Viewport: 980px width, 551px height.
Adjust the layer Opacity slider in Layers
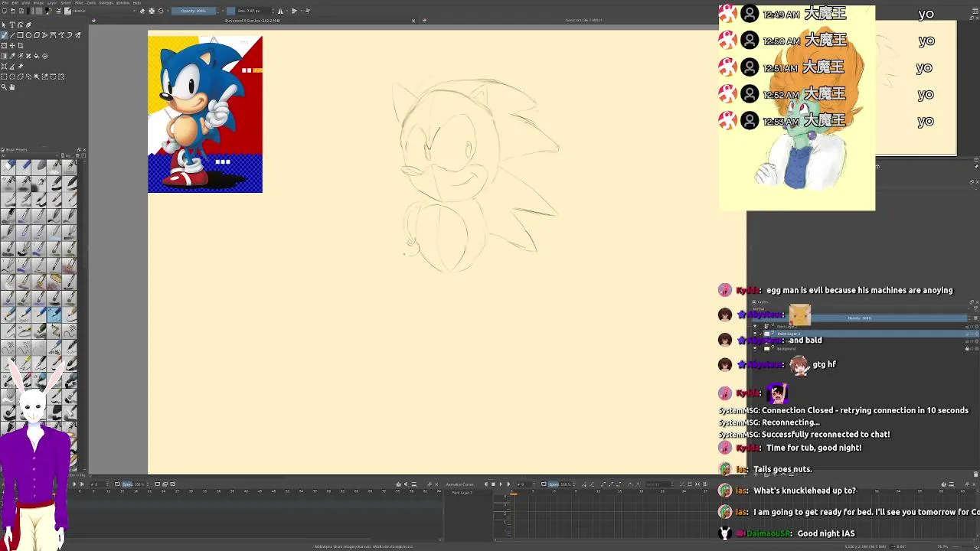(x=860, y=318)
